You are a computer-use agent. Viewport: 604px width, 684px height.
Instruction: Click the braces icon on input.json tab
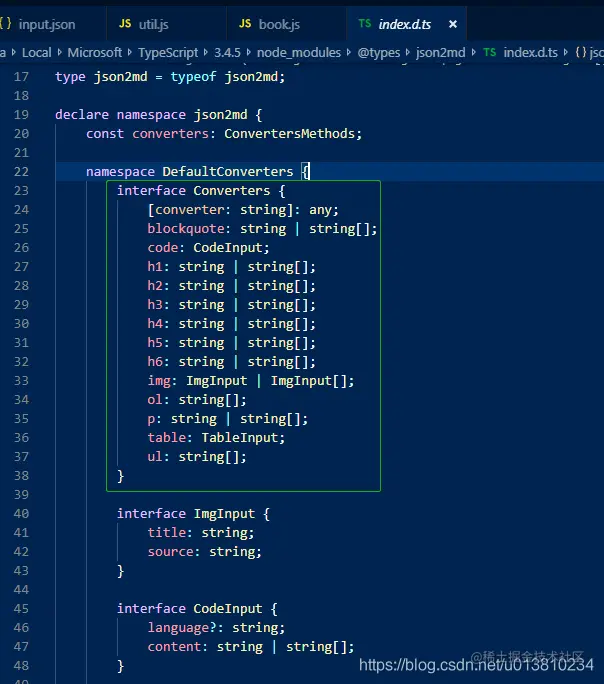(6, 24)
